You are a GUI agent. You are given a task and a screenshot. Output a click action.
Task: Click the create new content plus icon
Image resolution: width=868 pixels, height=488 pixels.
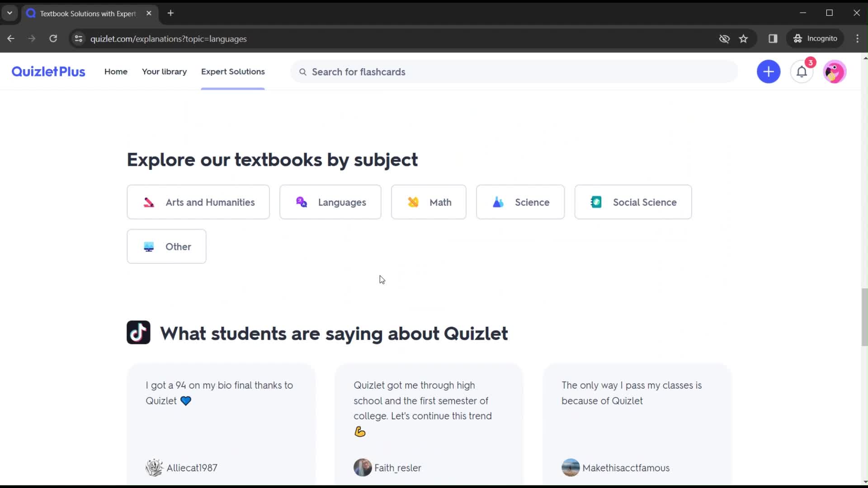click(769, 71)
